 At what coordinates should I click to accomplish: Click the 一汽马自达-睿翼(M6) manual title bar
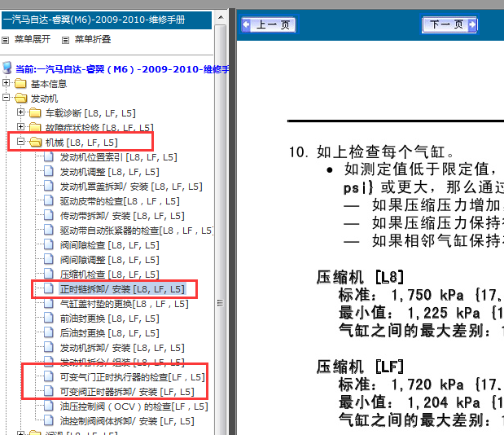pos(107,20)
